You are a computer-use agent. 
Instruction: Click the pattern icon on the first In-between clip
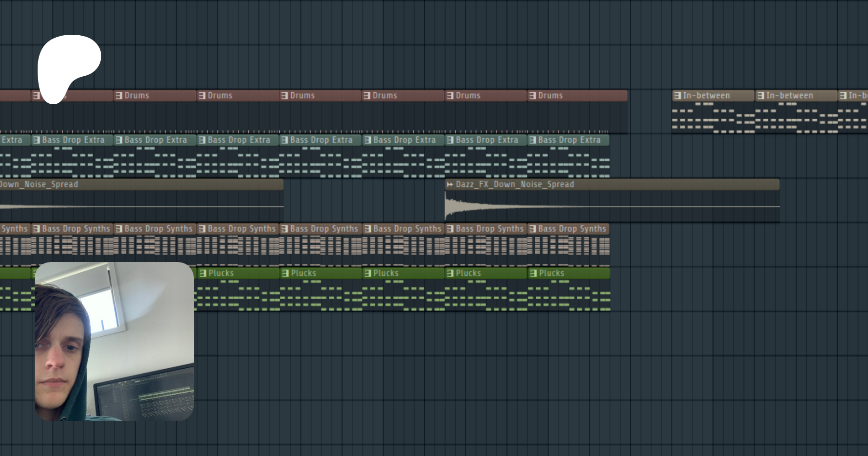(678, 96)
